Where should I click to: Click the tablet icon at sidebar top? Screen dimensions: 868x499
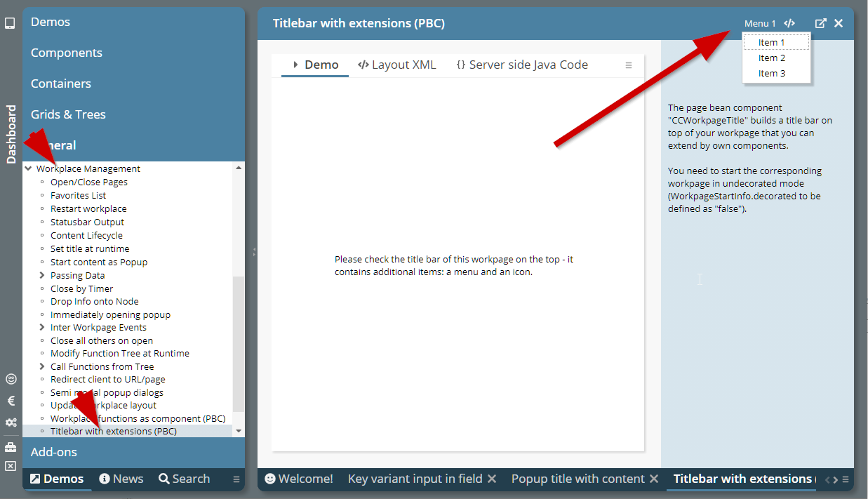pyautogui.click(x=10, y=23)
